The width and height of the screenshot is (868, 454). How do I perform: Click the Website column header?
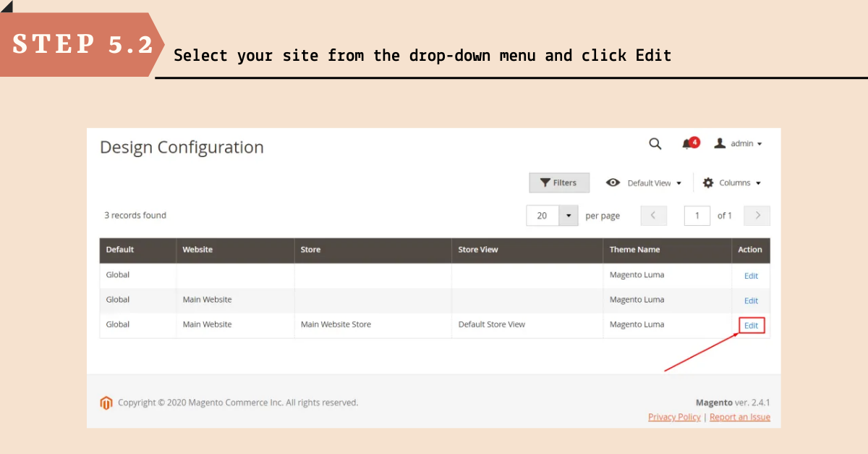click(x=236, y=250)
